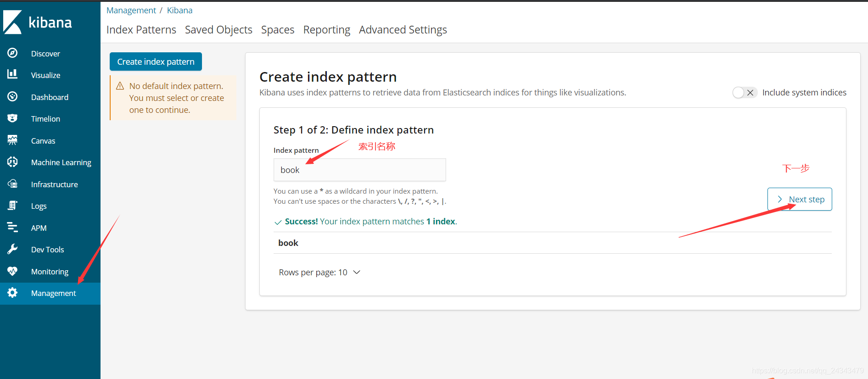Click the Management gear icon
Screen dimensions: 868x379
12,293
